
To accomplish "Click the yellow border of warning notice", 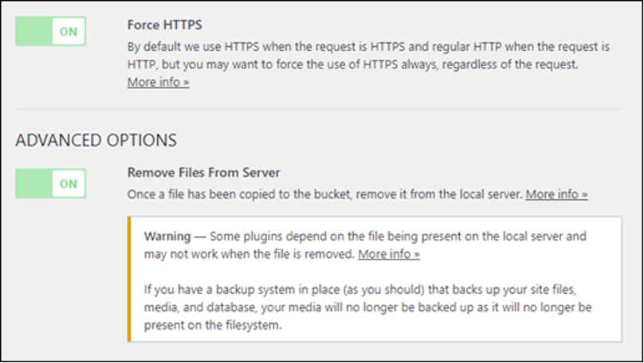I will (x=129, y=279).
